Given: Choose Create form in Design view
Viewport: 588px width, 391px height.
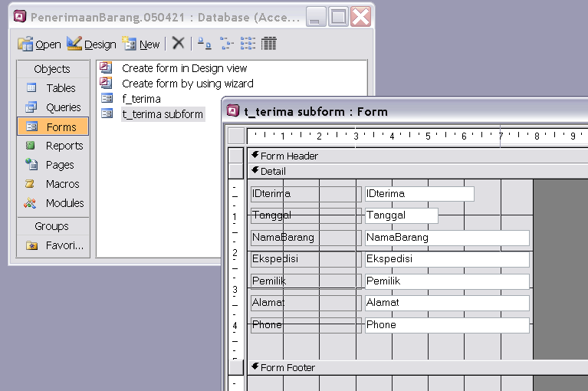Looking at the screenshot, I should pos(184,68).
